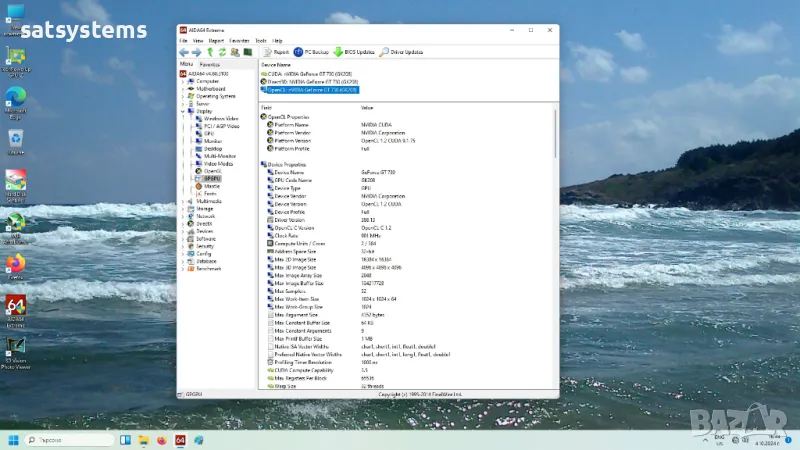Open the Tools menu

click(x=262, y=41)
